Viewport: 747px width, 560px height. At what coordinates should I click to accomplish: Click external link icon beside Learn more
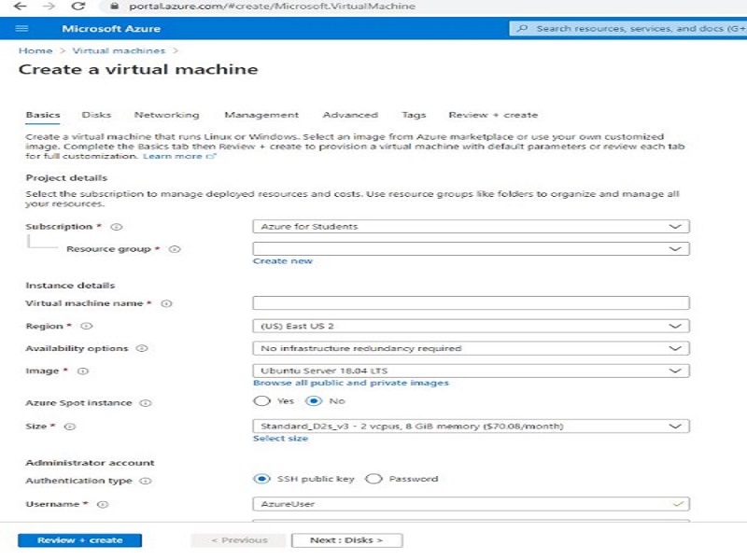[x=211, y=156]
